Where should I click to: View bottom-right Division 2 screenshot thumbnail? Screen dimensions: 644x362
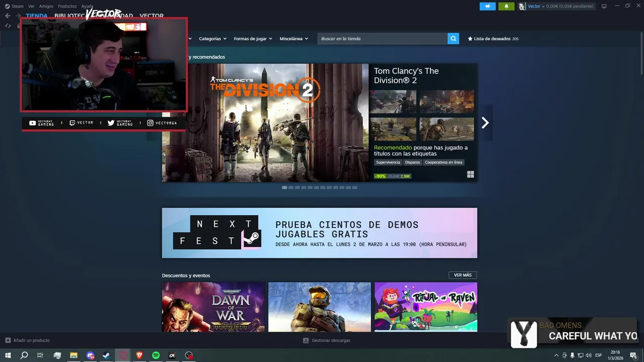click(x=447, y=129)
